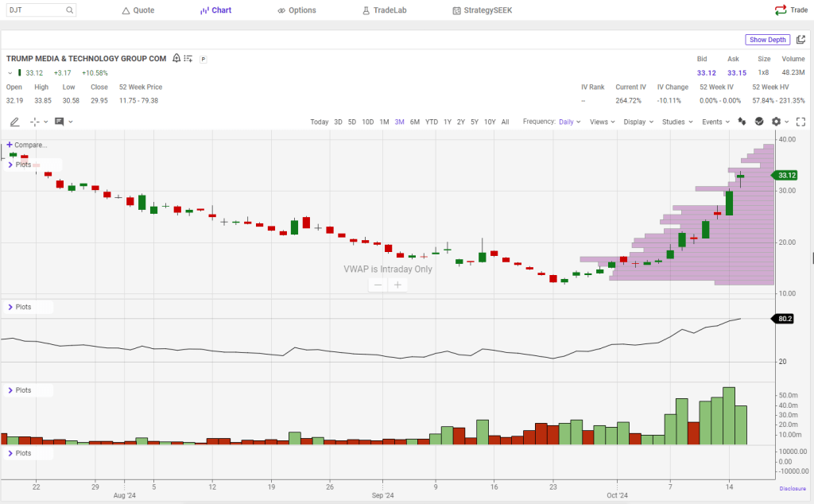Click the crosshair cursor tool
Viewport: 814px width, 504px height.
click(35, 122)
